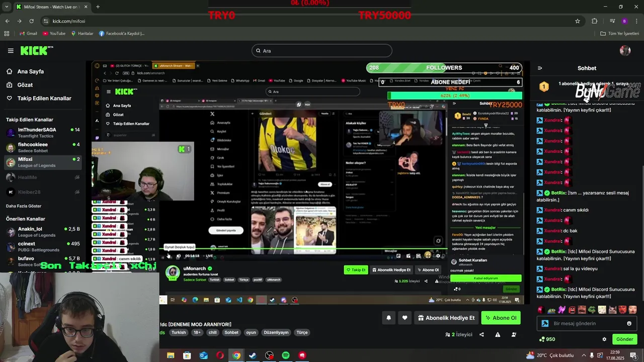The image size is (644, 362).
Task: Open Gözat browse page
Action: pyautogui.click(x=20, y=85)
